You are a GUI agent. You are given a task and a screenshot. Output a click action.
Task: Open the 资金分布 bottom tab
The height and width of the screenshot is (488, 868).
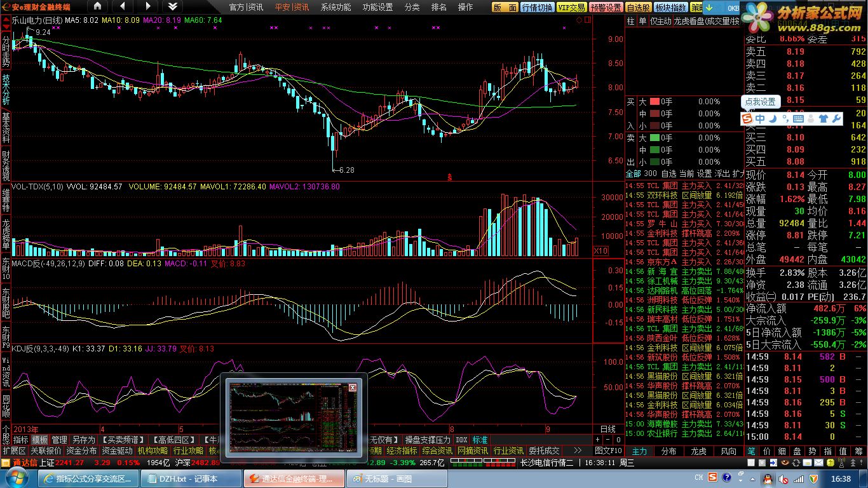click(81, 451)
